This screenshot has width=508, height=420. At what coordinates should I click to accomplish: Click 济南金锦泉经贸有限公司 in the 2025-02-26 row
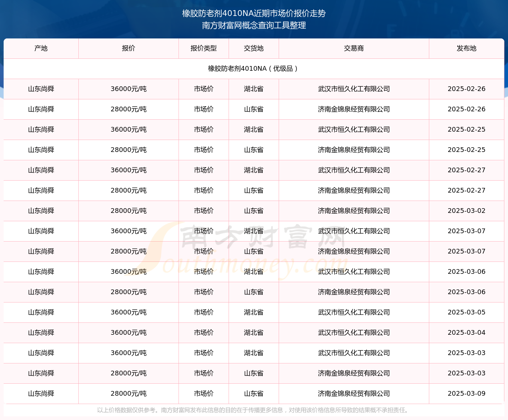[x=354, y=109]
